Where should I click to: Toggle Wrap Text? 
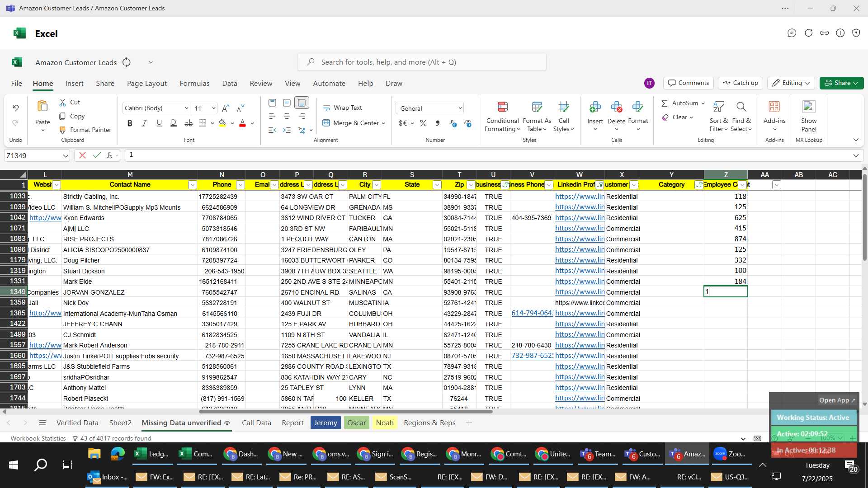342,108
